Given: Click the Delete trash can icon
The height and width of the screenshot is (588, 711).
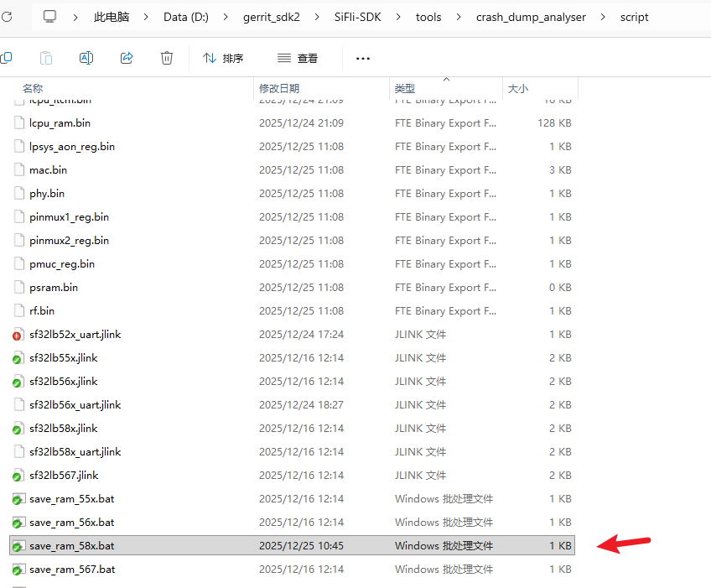Looking at the screenshot, I should pyautogui.click(x=167, y=58).
